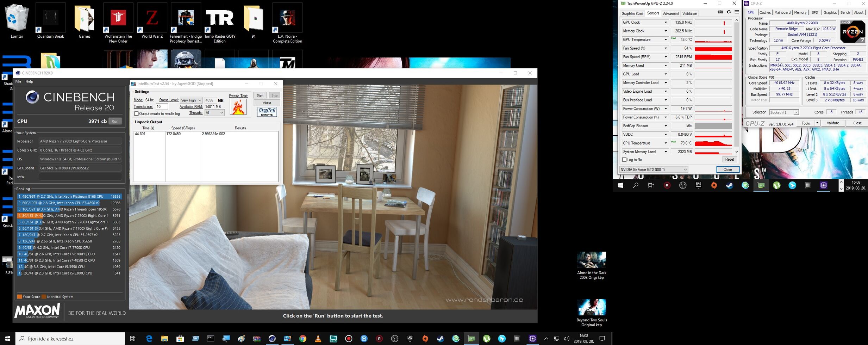Screen dimensions: 868x345
Task: Open the Threads dropdown in IntelBurnTest
Action: click(214, 113)
